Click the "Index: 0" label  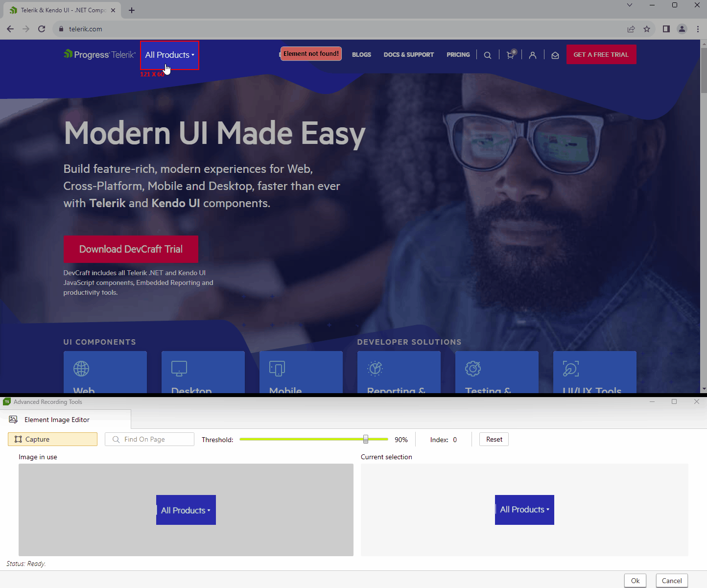tap(444, 440)
